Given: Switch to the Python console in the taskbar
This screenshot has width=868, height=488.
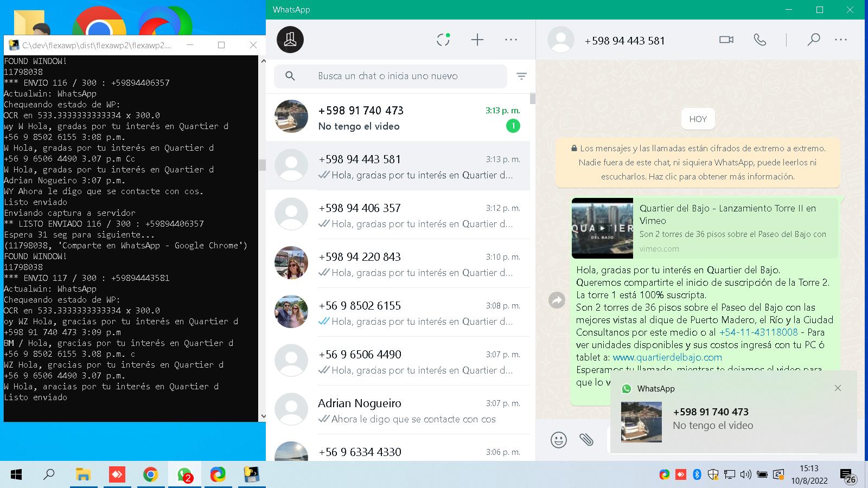Looking at the screenshot, I should [252, 475].
